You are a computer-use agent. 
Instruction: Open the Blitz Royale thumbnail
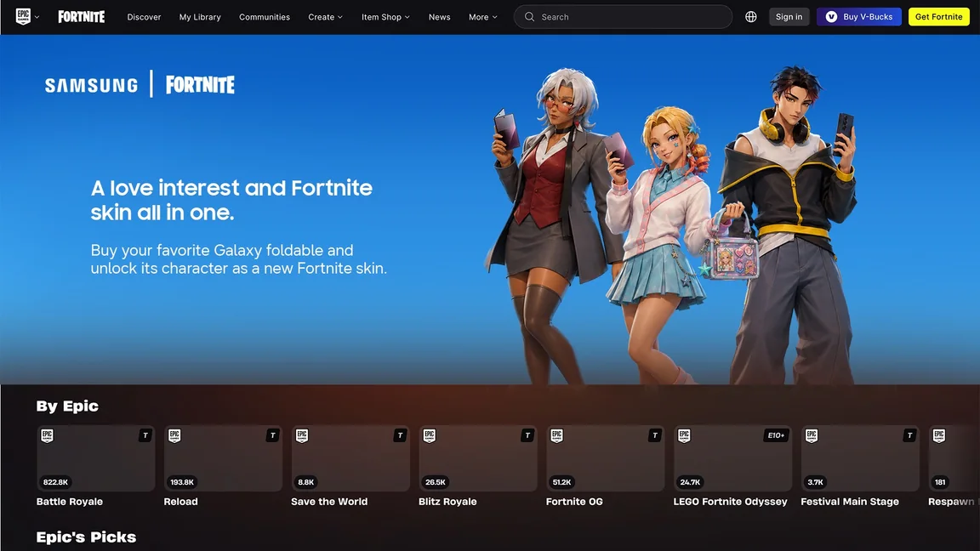click(478, 458)
